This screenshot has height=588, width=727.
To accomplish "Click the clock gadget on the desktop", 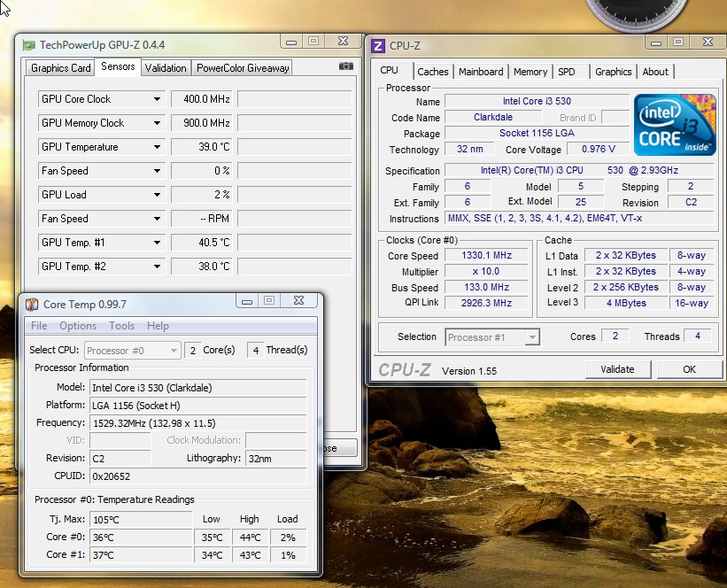I will pyautogui.click(x=636, y=15).
